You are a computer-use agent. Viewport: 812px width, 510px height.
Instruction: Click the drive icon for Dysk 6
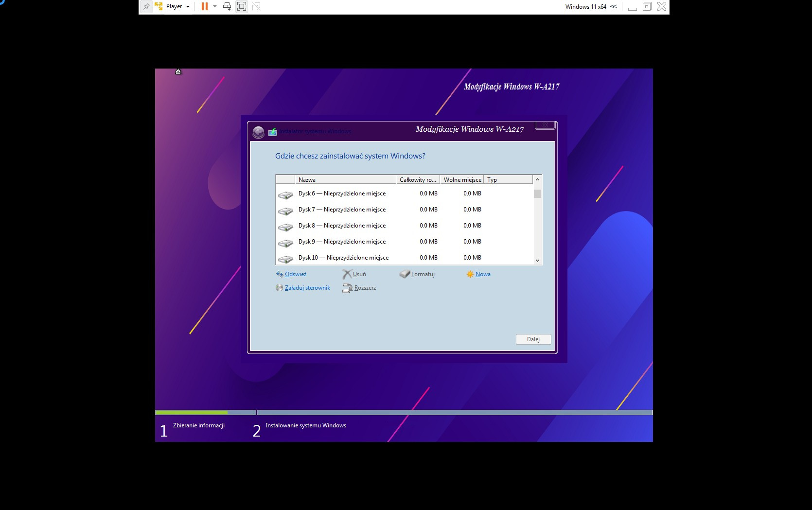[x=286, y=195]
